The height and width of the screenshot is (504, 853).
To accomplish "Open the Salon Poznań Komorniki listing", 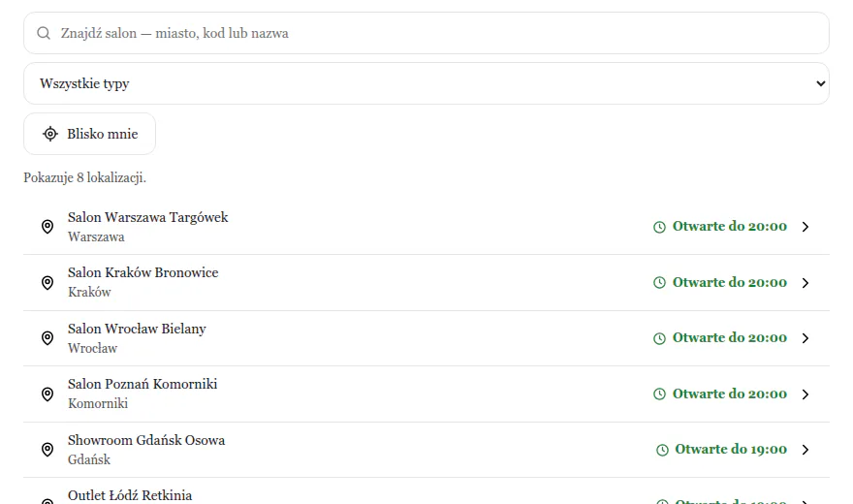I will coord(426,394).
